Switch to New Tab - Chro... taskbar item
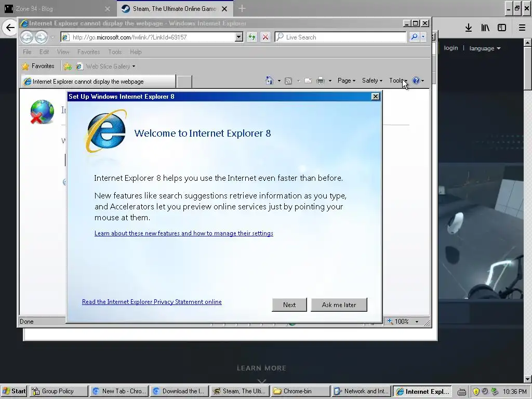Viewport: 532px width, 399px height. [x=119, y=391]
